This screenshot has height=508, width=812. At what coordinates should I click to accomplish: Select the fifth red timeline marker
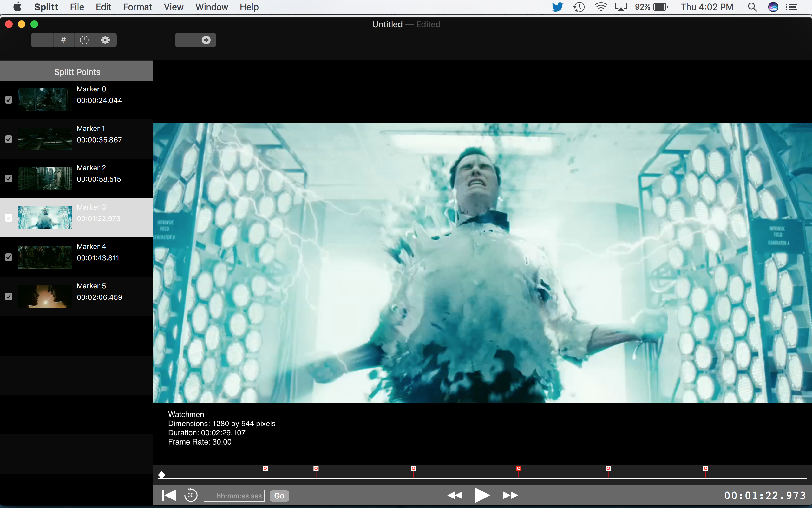pyautogui.click(x=608, y=468)
